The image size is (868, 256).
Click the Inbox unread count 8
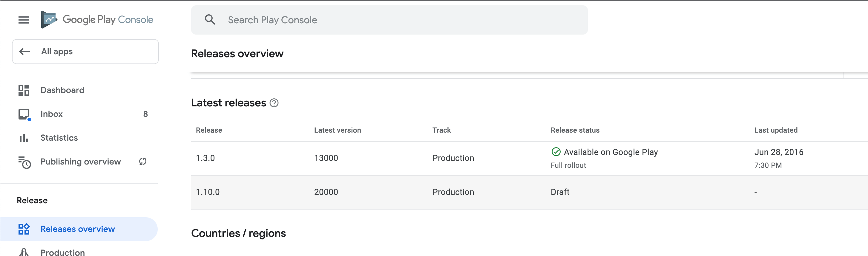click(x=145, y=114)
